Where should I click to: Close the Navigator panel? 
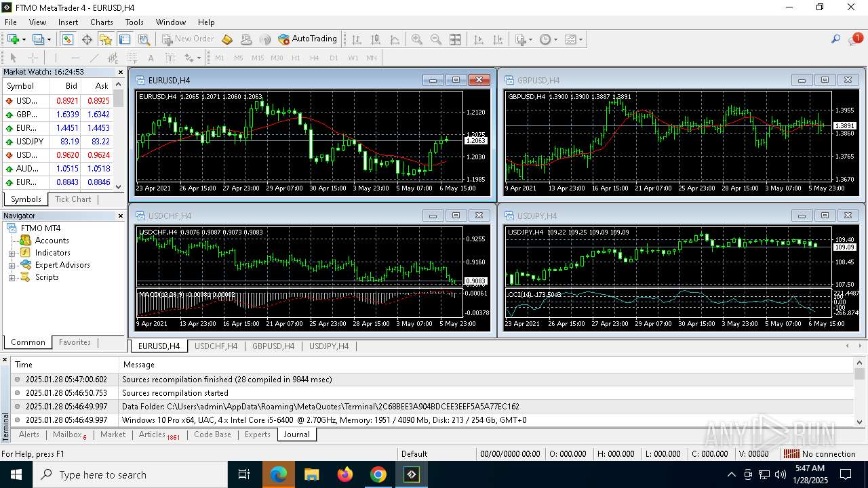click(x=121, y=216)
